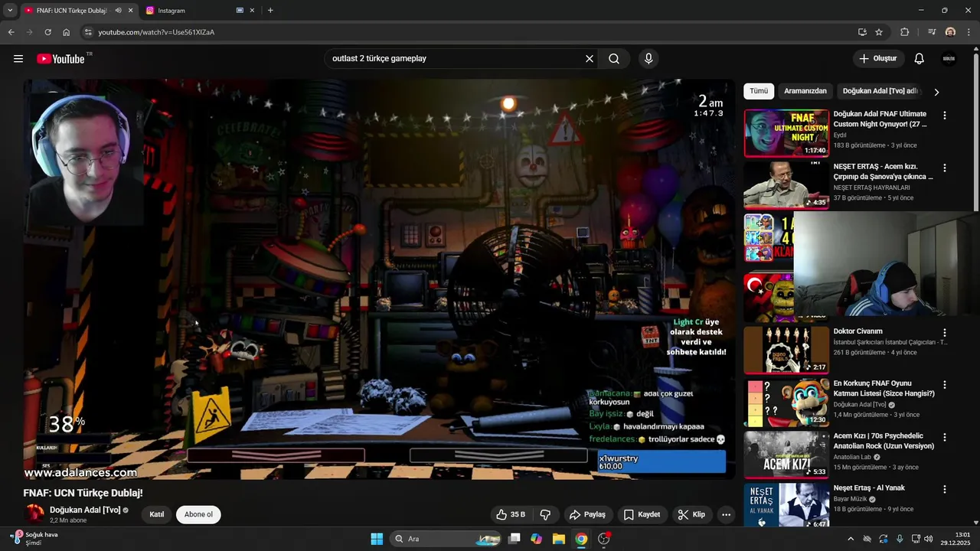Open Windows Start menu
The width and height of the screenshot is (980, 551).
point(377,539)
